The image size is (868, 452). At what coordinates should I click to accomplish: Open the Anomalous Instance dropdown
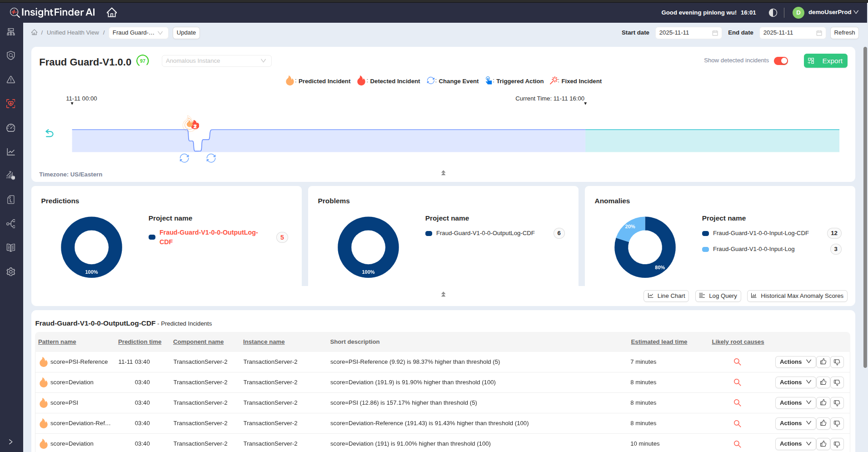(x=216, y=61)
